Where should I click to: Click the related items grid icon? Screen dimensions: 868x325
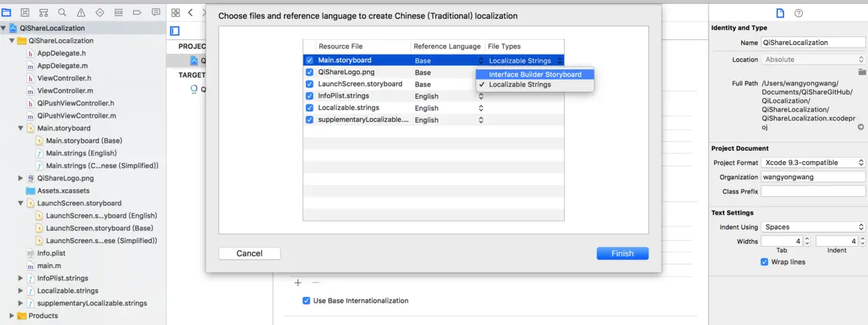pos(176,13)
